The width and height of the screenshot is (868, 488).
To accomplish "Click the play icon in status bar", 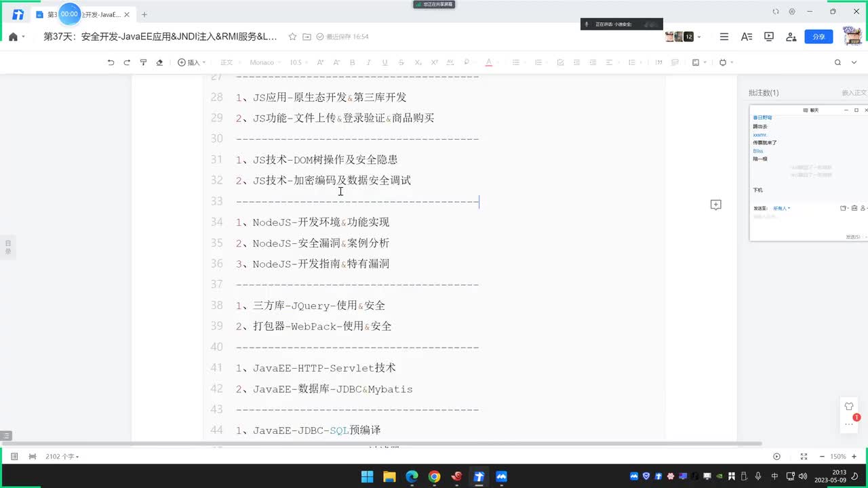I will [x=777, y=457].
